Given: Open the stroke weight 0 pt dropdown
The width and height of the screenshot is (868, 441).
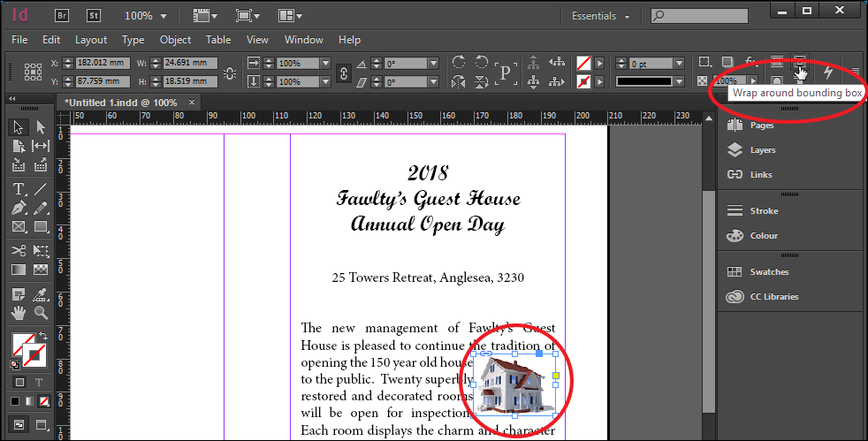Looking at the screenshot, I should [x=679, y=63].
